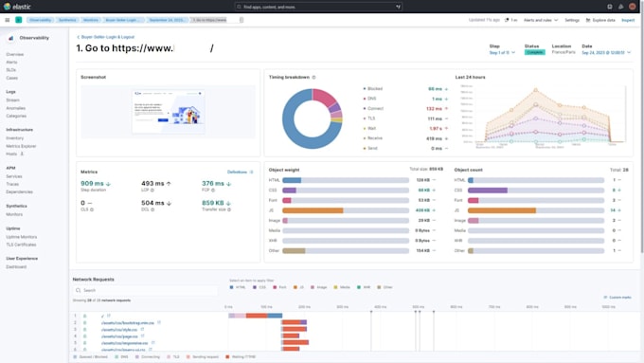Open external link icon for page.css request
Image resolution: width=644 pixels, height=363 pixels.
[x=142, y=336]
